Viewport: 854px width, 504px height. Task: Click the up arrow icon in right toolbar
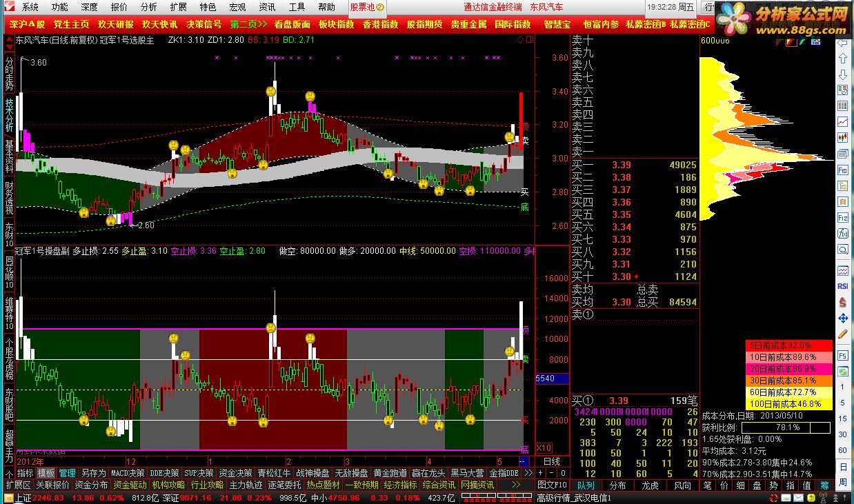[x=842, y=59]
